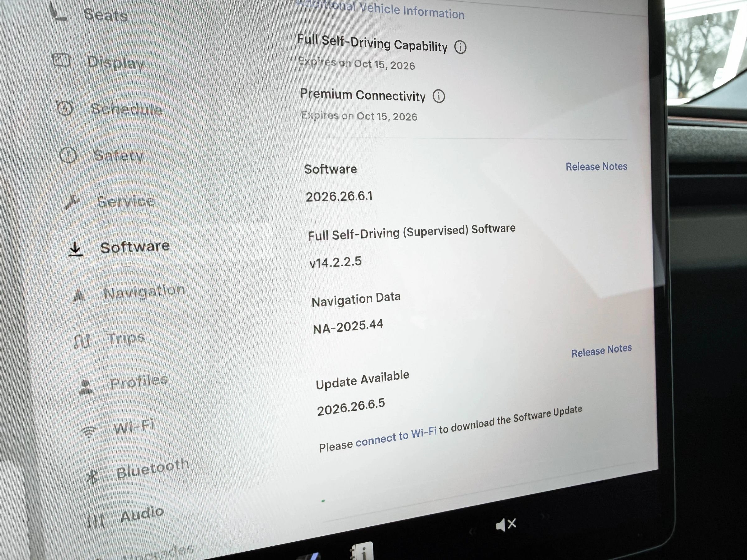This screenshot has height=560, width=747.
Task: Open the Upgrades menu item
Action: click(158, 552)
